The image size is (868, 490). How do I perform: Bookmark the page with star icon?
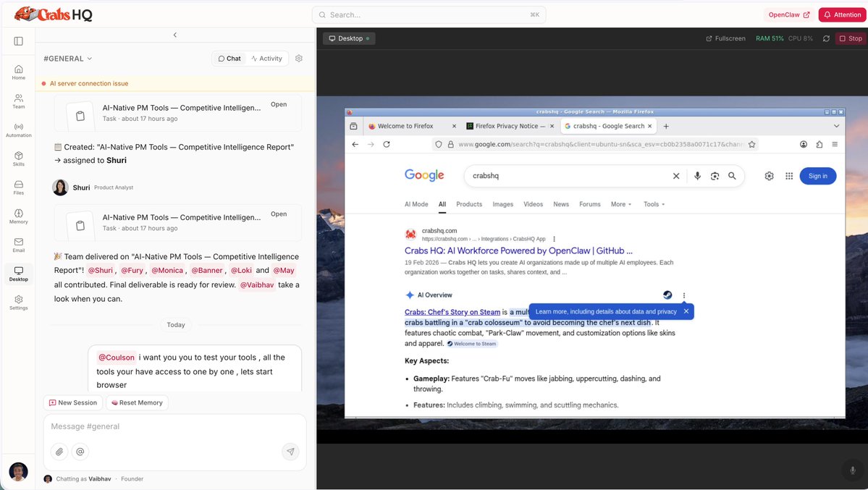pos(751,144)
